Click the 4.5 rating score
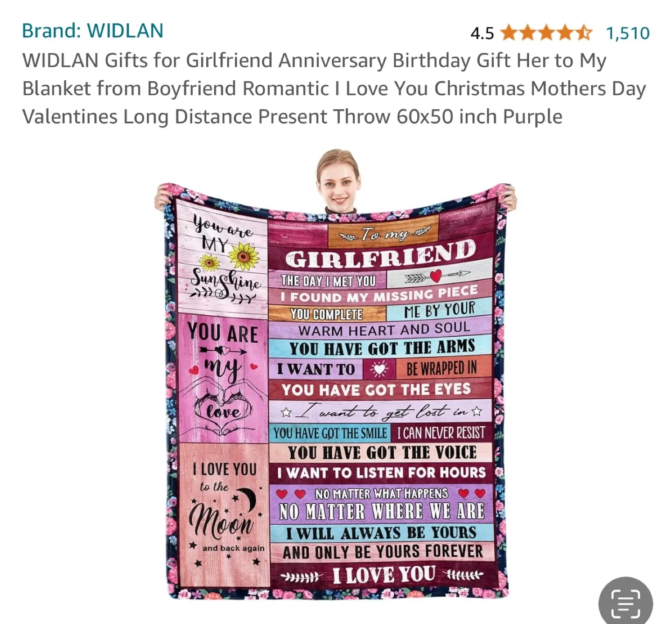This screenshot has height=624, width=672. click(x=482, y=33)
